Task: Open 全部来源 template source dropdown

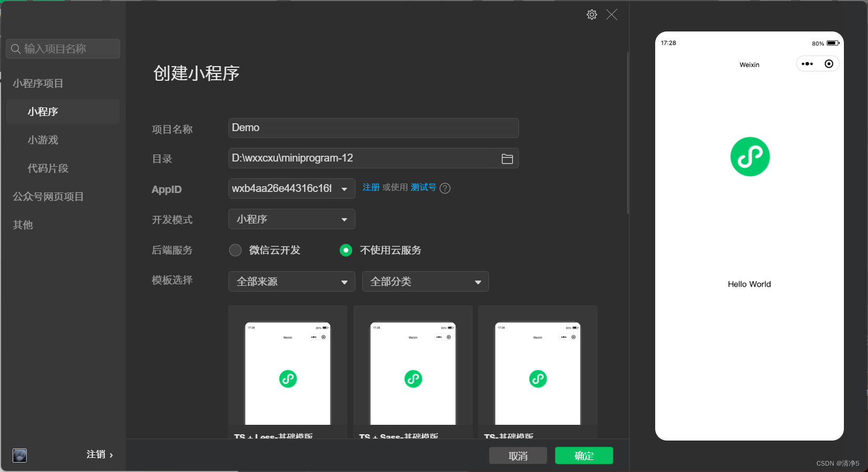Action: point(291,282)
